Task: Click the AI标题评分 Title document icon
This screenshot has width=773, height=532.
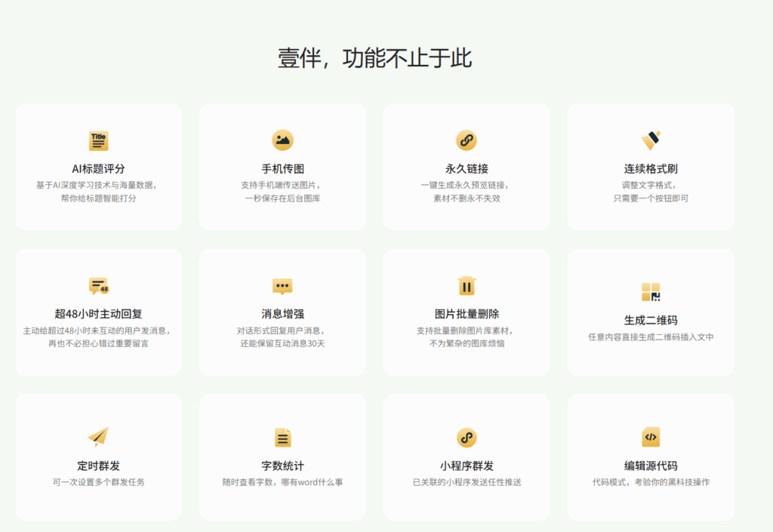Action: pyautogui.click(x=99, y=141)
